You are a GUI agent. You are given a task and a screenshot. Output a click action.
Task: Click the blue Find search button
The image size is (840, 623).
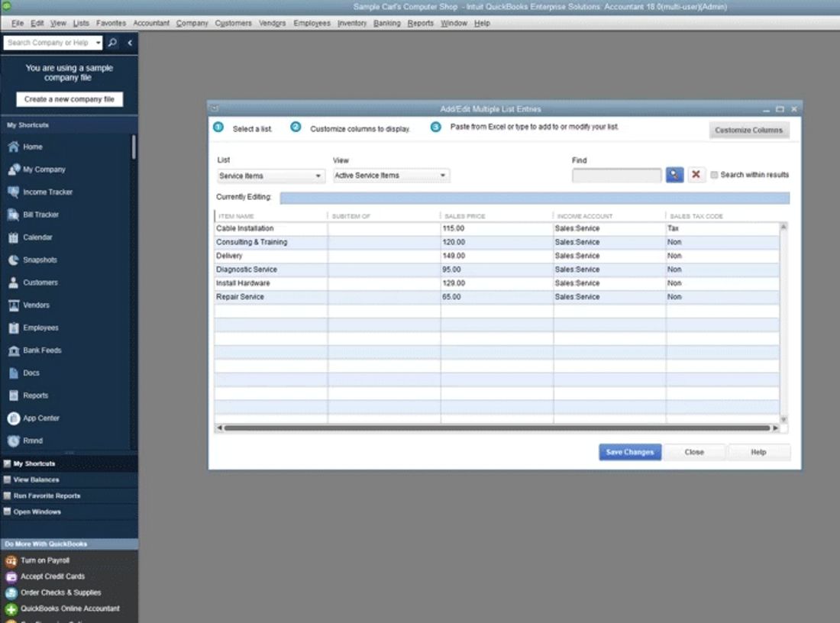tap(674, 175)
